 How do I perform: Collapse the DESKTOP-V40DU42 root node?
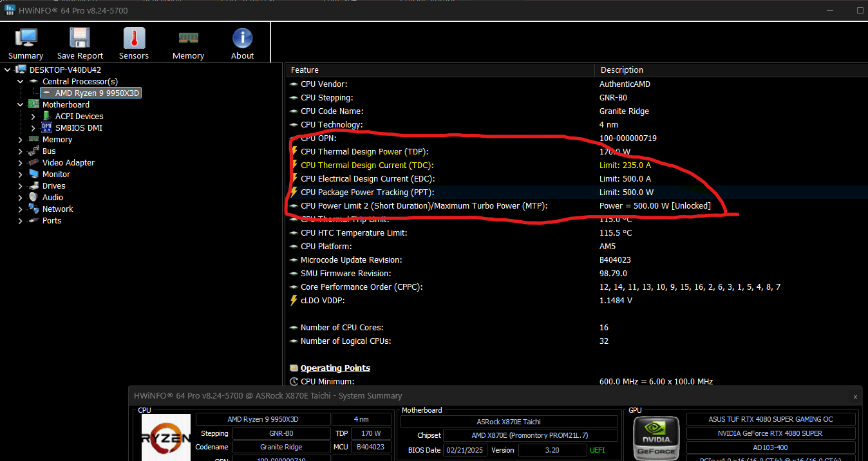click(8, 70)
